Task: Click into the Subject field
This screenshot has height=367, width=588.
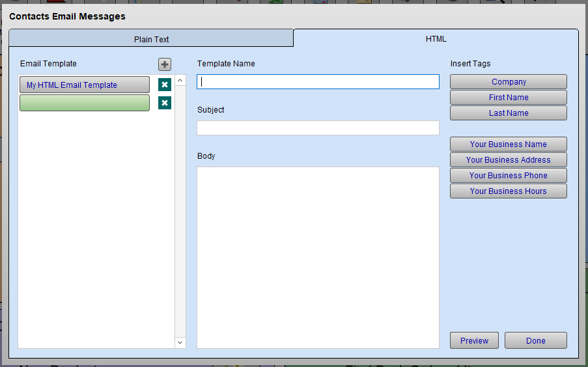Action: (318, 128)
